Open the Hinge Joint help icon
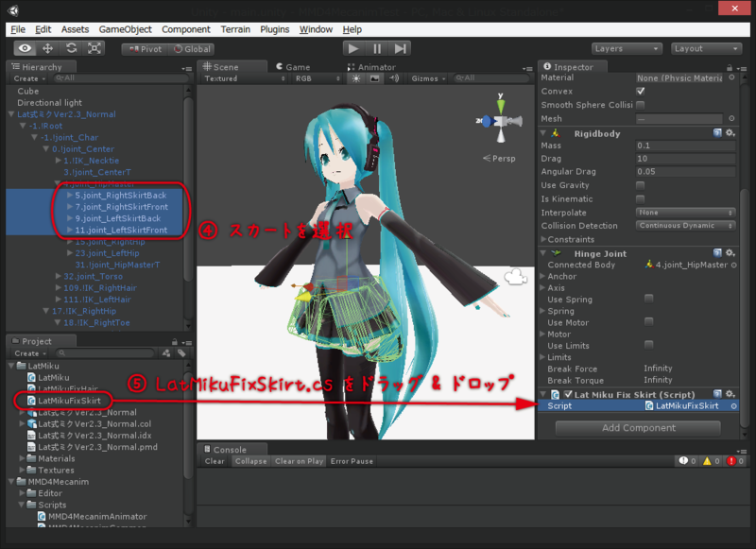This screenshot has height=549, width=756. (x=717, y=252)
